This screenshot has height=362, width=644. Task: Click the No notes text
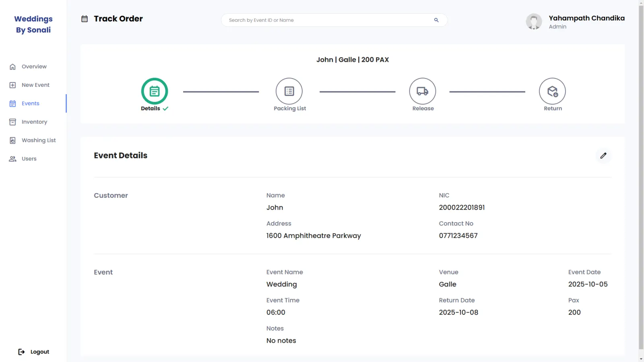(x=281, y=341)
